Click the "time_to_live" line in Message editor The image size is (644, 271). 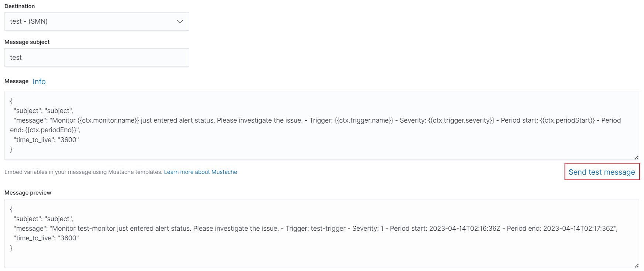(x=46, y=140)
